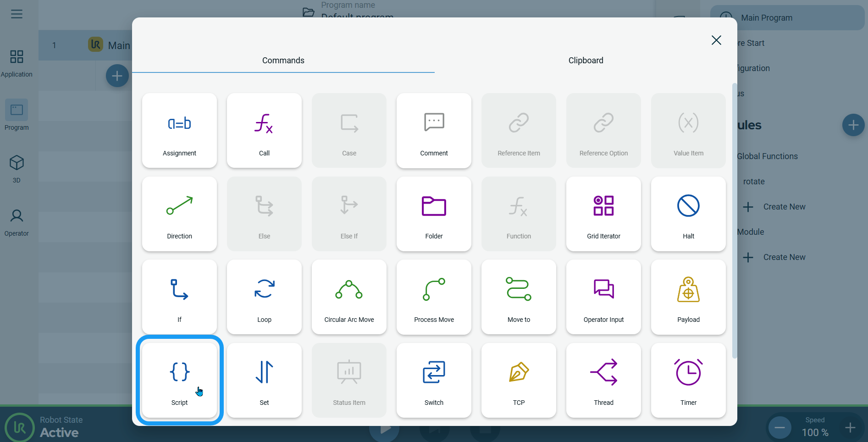Add the Payload command
The height and width of the screenshot is (442, 868).
(x=688, y=297)
